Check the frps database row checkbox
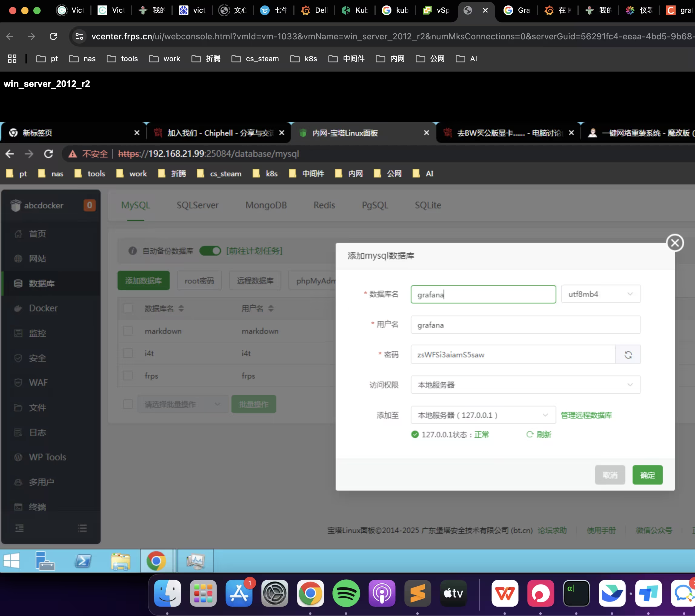The width and height of the screenshot is (695, 616). click(128, 376)
